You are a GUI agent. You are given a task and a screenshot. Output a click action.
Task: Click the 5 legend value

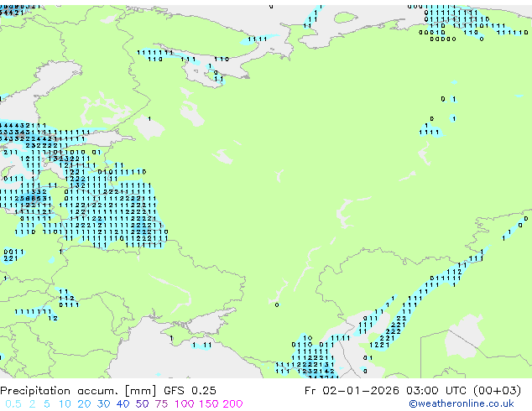[x=47, y=404]
